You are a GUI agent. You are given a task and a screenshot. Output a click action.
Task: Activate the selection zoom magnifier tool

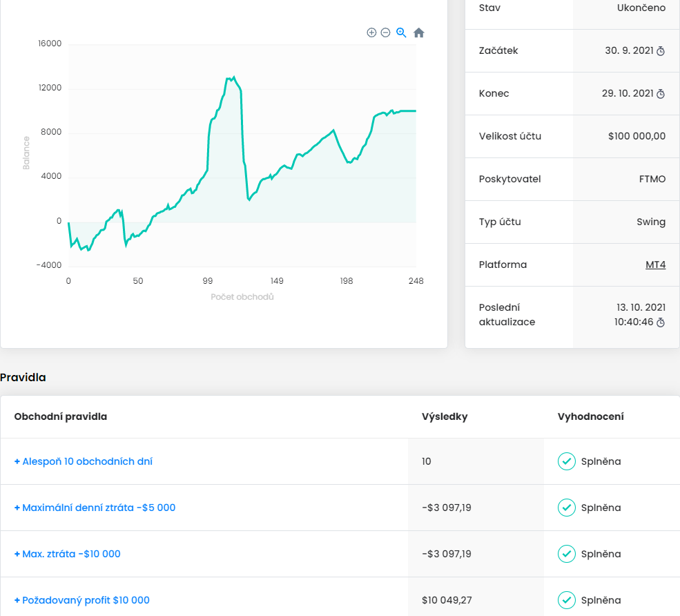401,32
